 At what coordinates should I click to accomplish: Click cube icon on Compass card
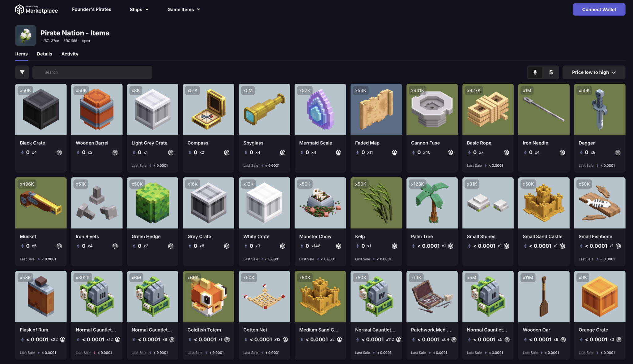[x=227, y=153]
